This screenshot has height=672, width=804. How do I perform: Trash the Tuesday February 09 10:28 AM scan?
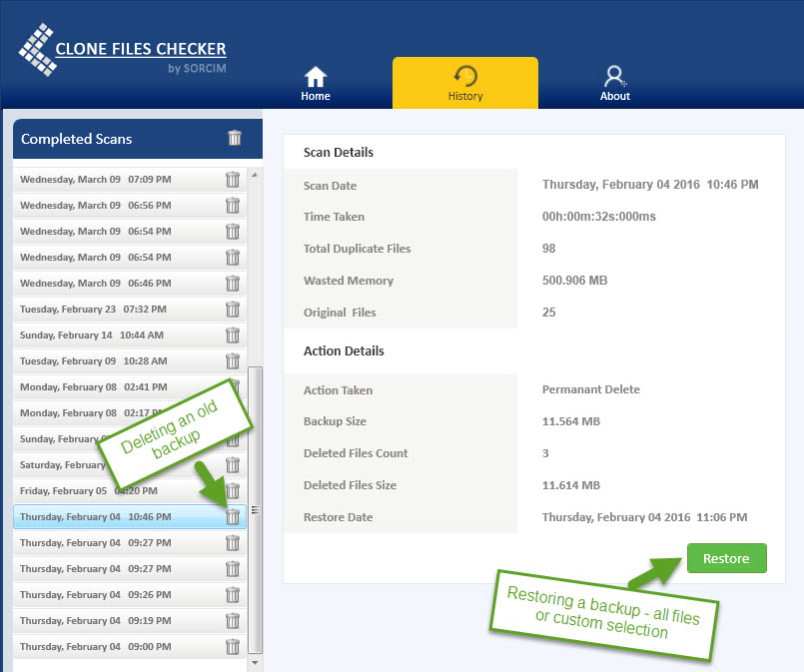[x=233, y=361]
